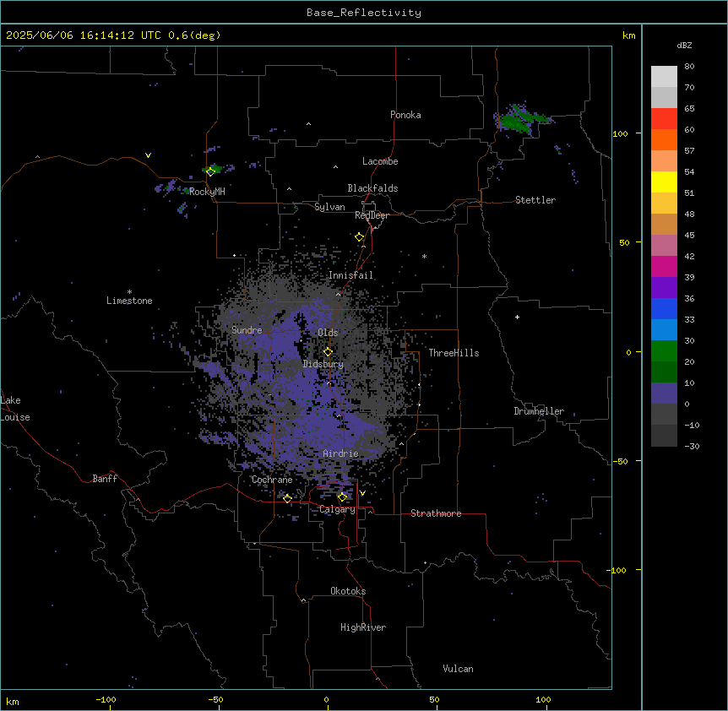Click the Innisfail label
The height and width of the screenshot is (711, 728).
350,275
